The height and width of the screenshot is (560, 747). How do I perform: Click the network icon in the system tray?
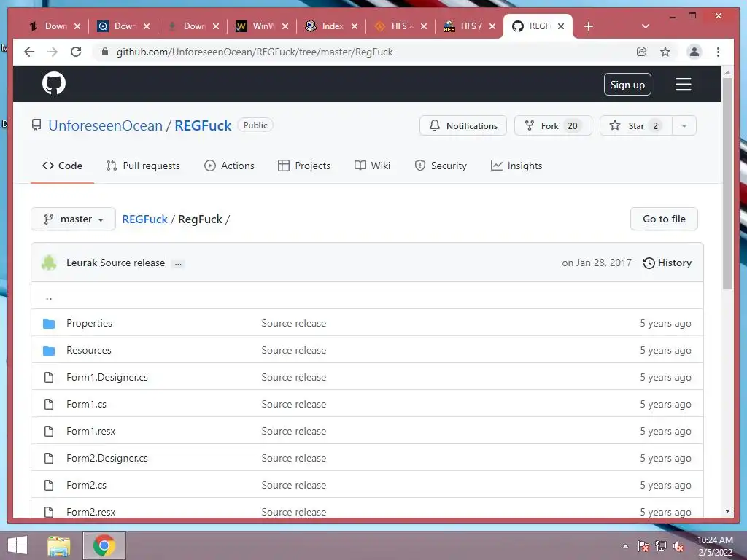click(660, 546)
